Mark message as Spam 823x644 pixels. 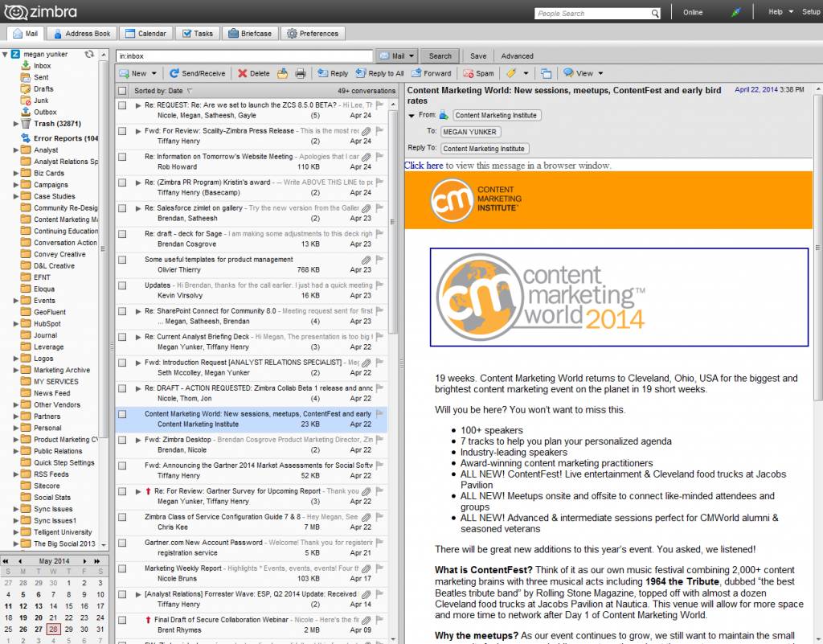(477, 73)
